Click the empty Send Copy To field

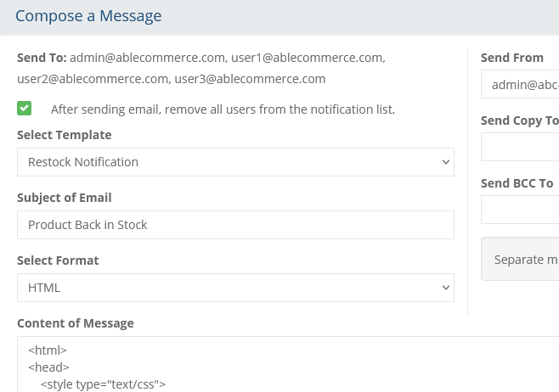pyautogui.click(x=520, y=147)
